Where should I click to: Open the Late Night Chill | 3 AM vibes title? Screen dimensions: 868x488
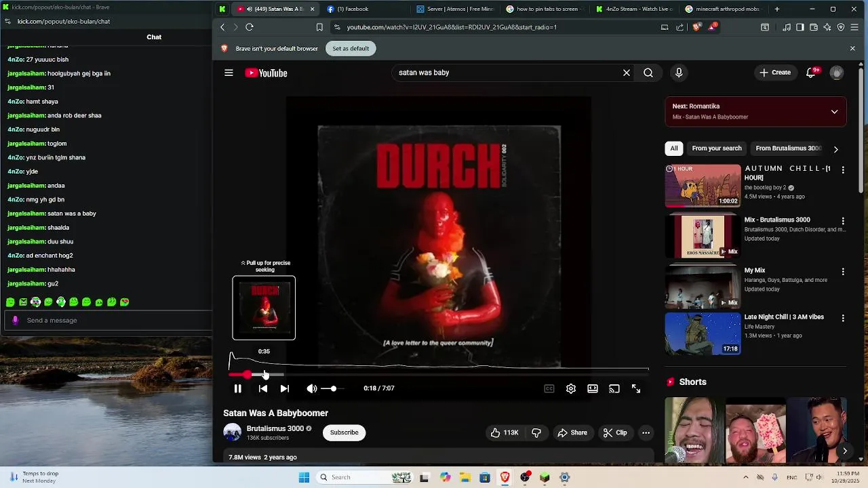click(784, 317)
